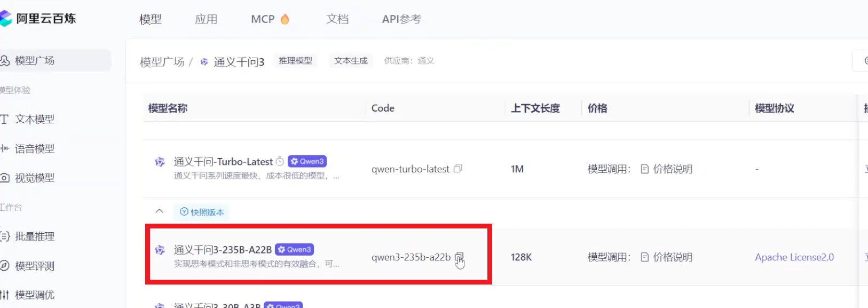Open the API参考 top tab
Screen dimensions: 868x308
pos(401,19)
